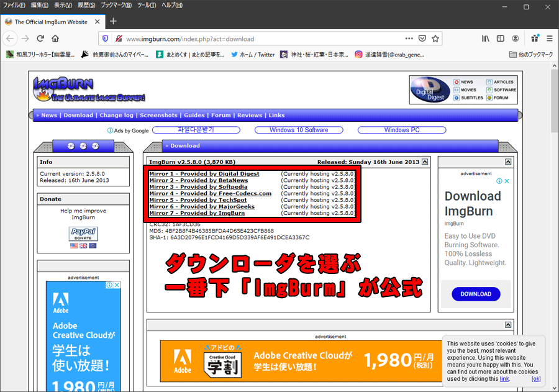The height and width of the screenshot is (392, 559).
Task: Open the ツール(T) menu
Action: 147,5
